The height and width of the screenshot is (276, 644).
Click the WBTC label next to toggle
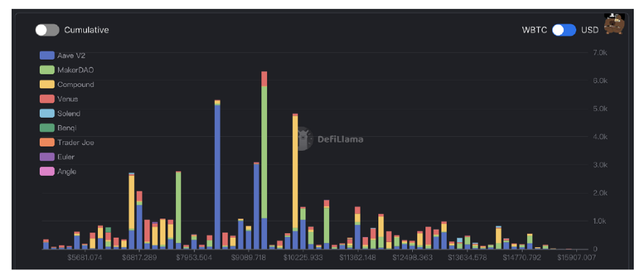tap(534, 30)
